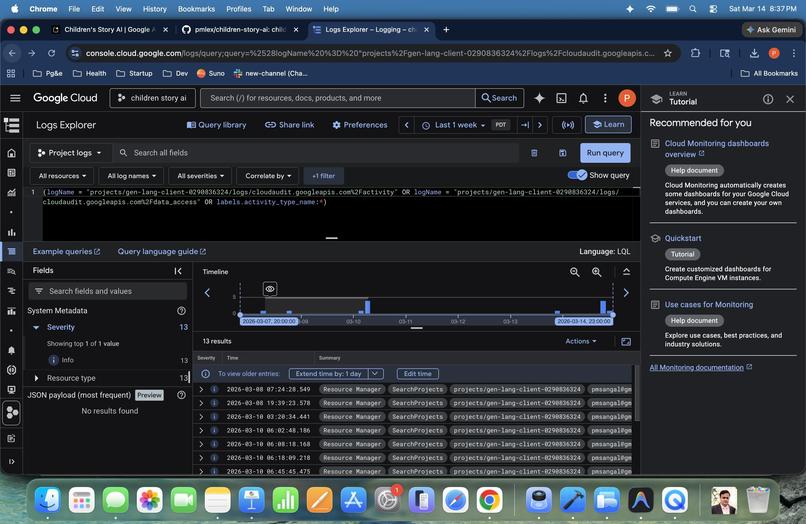Open Actions dropdown in results
This screenshot has width=806, height=524.
(581, 341)
